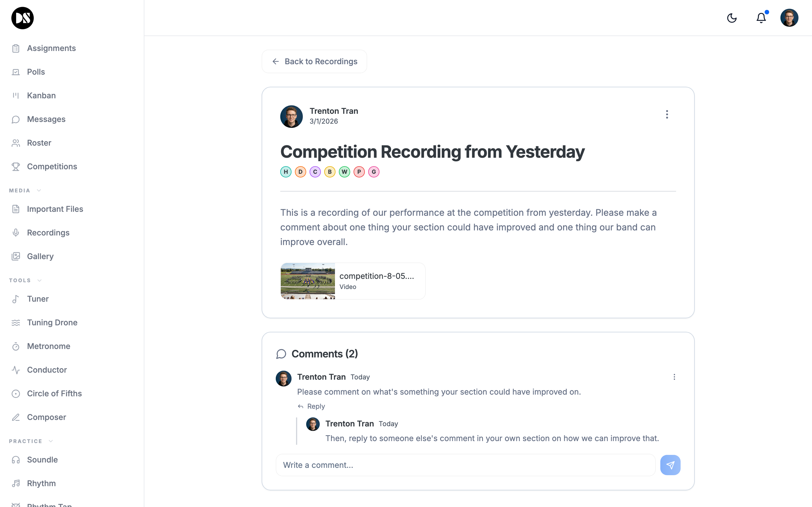Click the Back to Recordings button
Viewport: 812px width, 507px height.
pyautogui.click(x=314, y=61)
